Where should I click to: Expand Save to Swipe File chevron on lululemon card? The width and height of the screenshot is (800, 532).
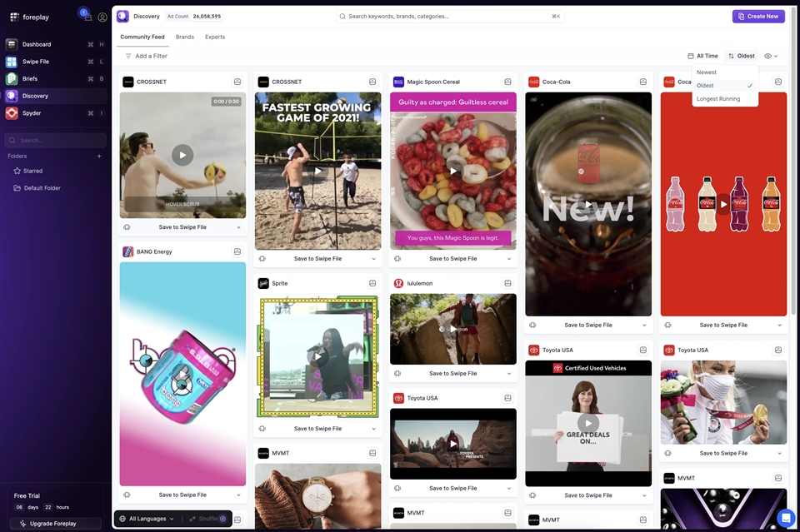[509, 374]
